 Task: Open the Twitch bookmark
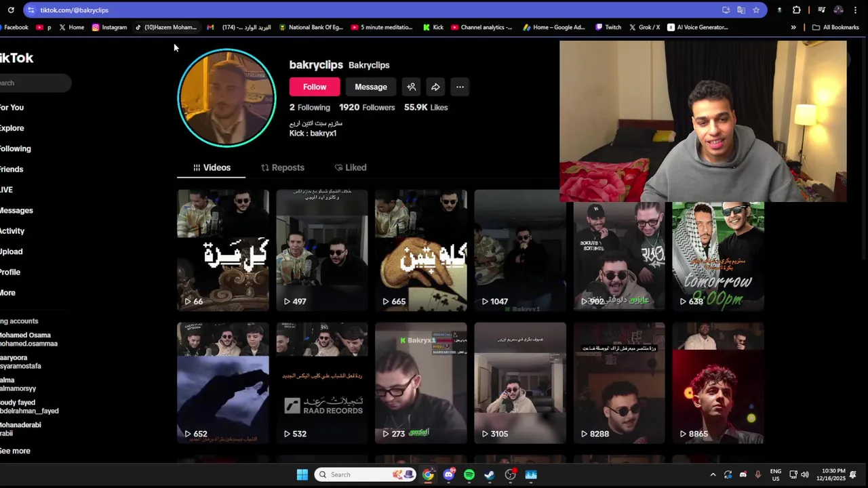point(608,27)
